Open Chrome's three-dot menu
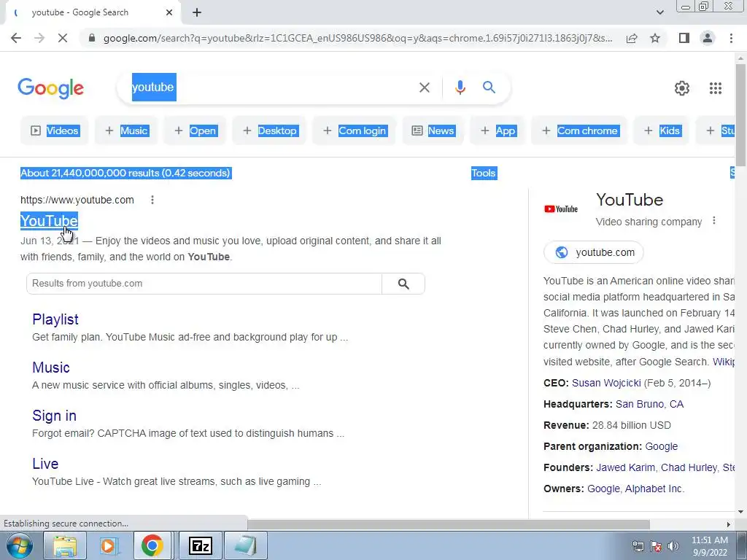 pyautogui.click(x=731, y=38)
